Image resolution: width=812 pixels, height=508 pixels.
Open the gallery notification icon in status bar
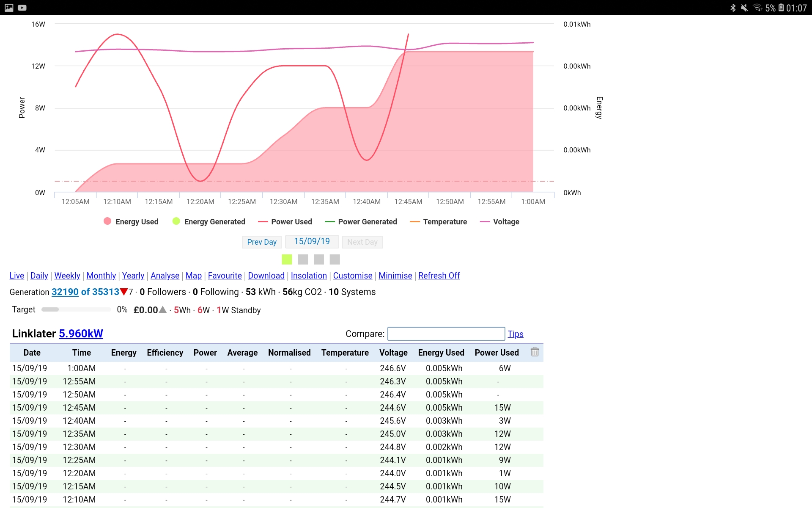coord(9,8)
